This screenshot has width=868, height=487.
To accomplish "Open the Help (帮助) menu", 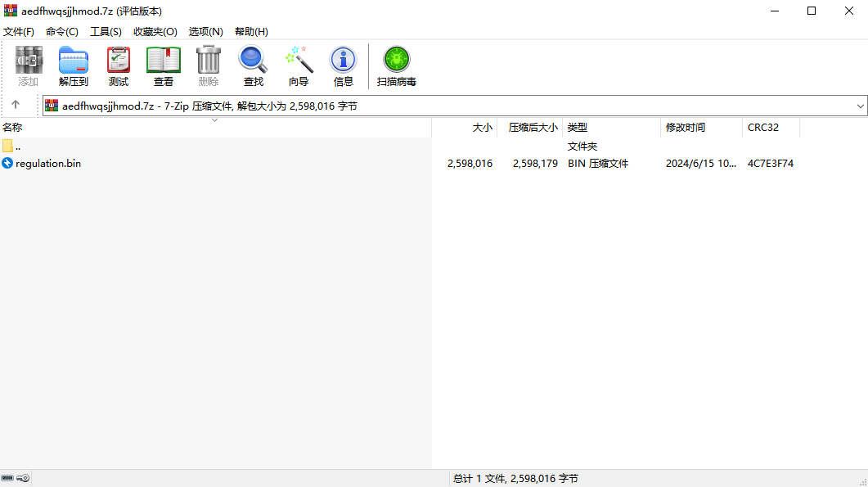I will pos(251,32).
